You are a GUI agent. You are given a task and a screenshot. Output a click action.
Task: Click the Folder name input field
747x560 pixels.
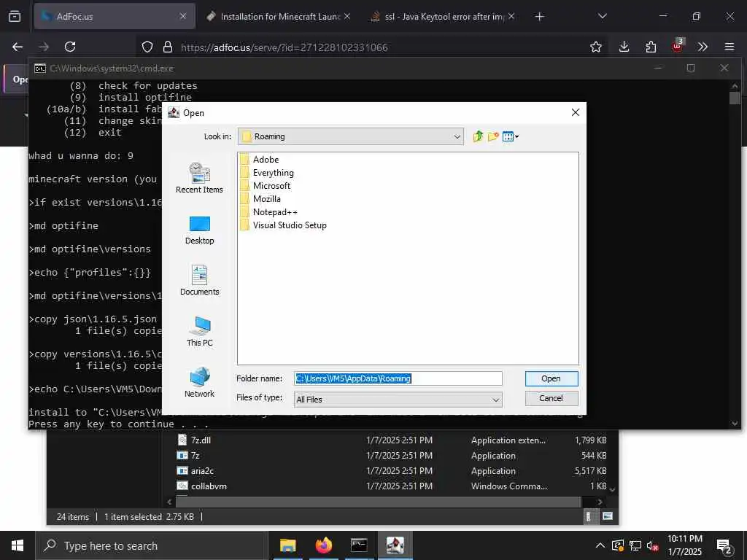click(398, 378)
